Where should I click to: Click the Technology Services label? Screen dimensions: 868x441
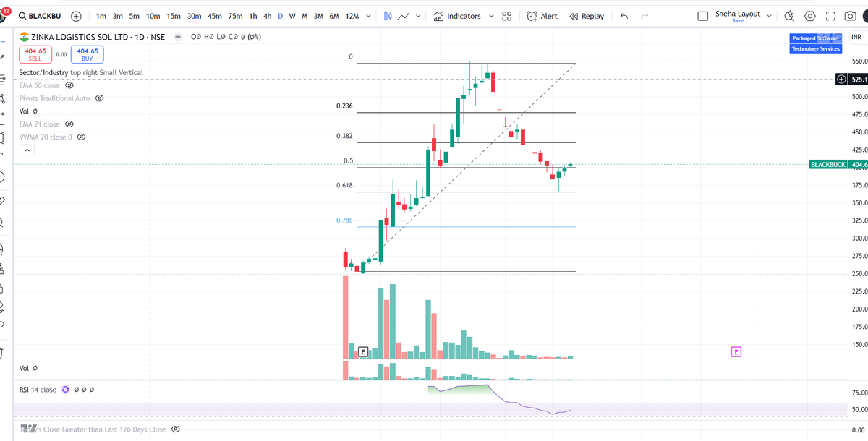(815, 48)
